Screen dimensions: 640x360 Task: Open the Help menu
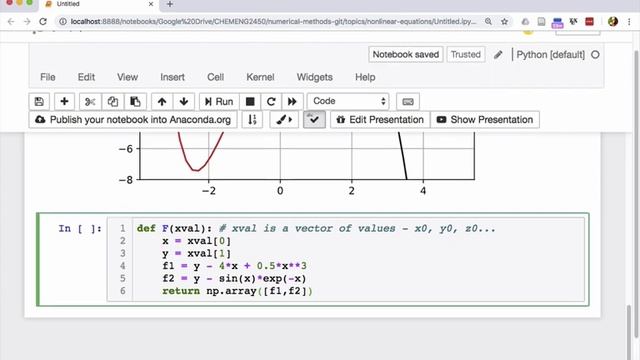tap(365, 77)
